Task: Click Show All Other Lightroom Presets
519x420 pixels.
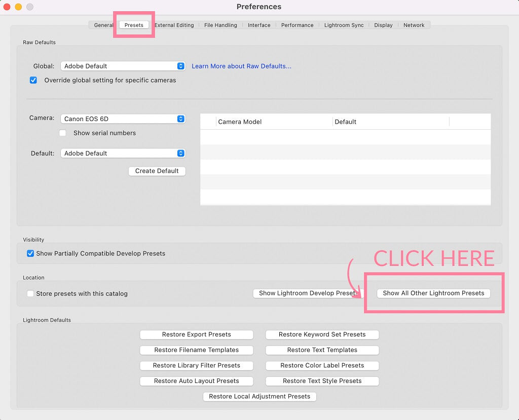Action: tap(433, 293)
